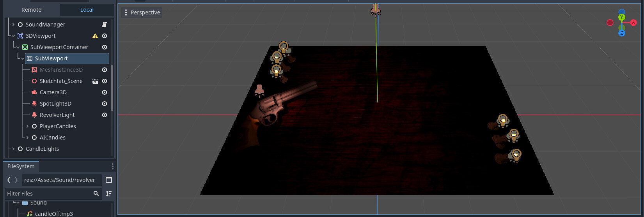
Task: Expand the PlayerCandles node
Action: pyautogui.click(x=27, y=126)
